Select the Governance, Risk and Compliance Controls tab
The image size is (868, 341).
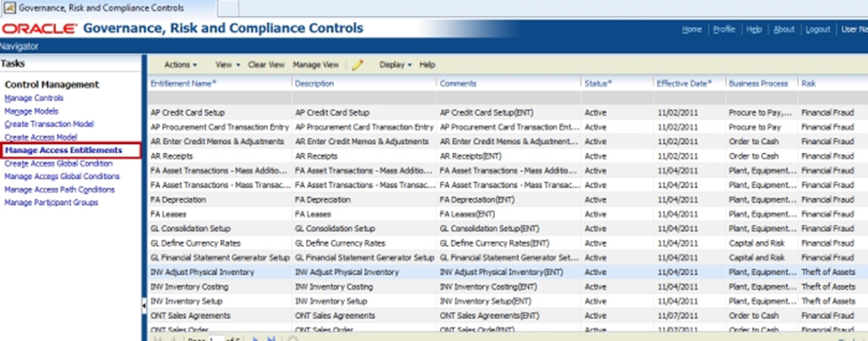pos(108,8)
